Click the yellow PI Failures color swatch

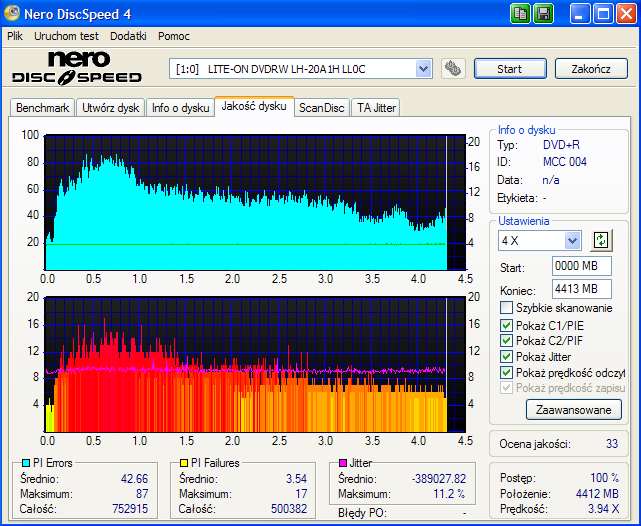[184, 463]
